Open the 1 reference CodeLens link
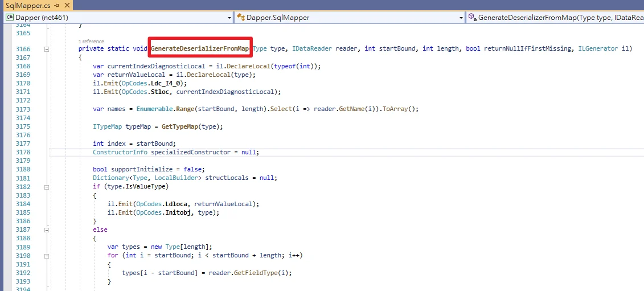This screenshot has height=291, width=644. pyautogui.click(x=91, y=42)
